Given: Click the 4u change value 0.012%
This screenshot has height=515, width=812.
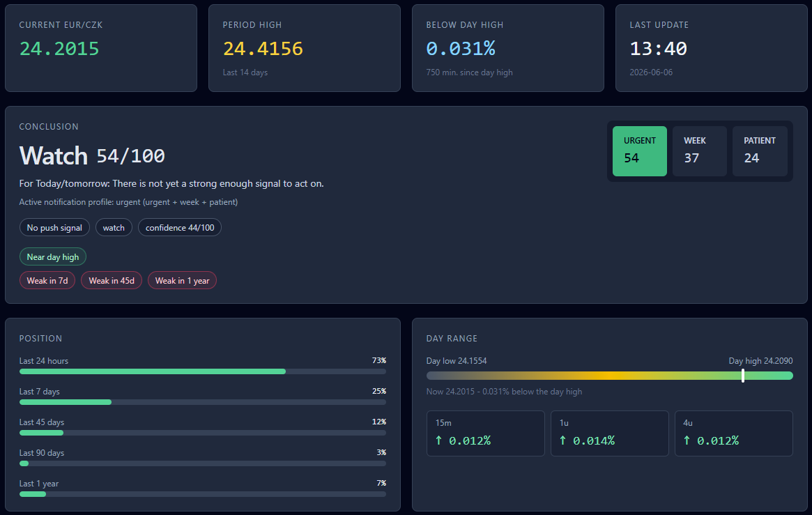Looking at the screenshot, I should tap(718, 440).
